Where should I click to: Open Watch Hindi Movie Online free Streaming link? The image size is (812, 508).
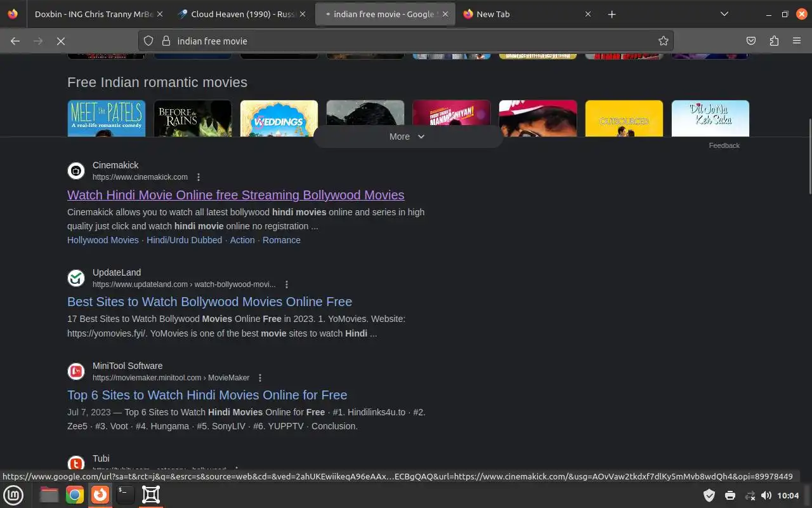[236, 195]
